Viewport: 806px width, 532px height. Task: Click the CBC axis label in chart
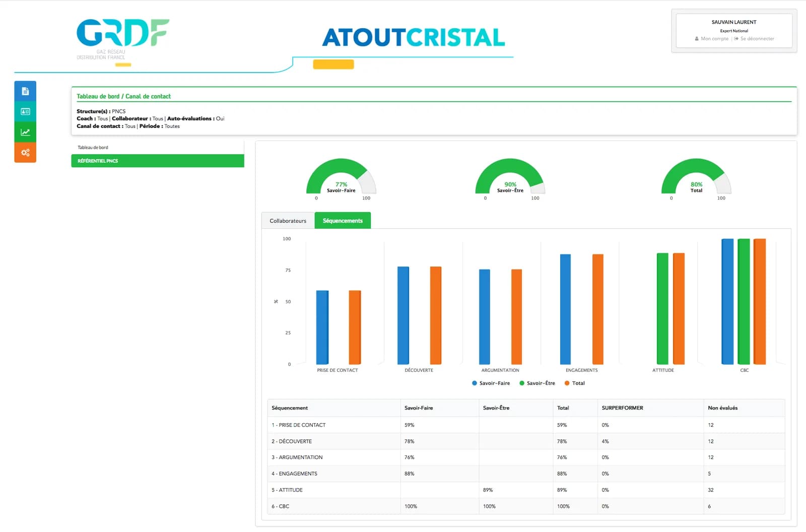click(x=744, y=370)
